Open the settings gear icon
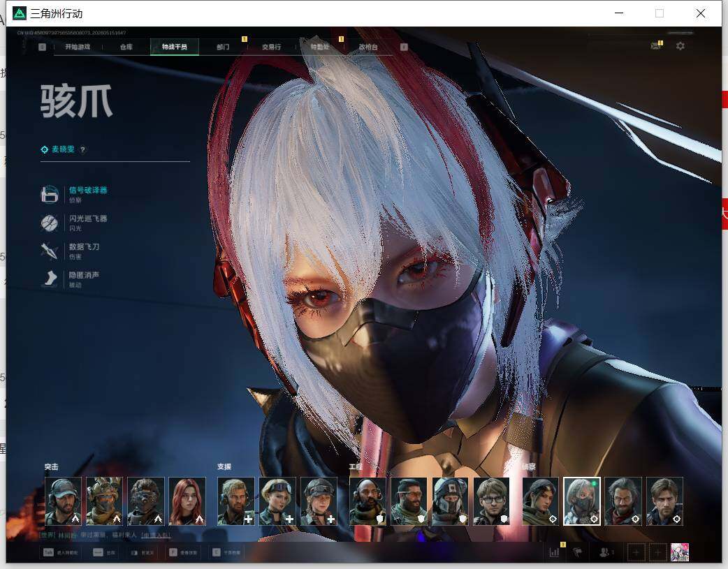Image resolution: width=728 pixels, height=569 pixels. [x=680, y=46]
